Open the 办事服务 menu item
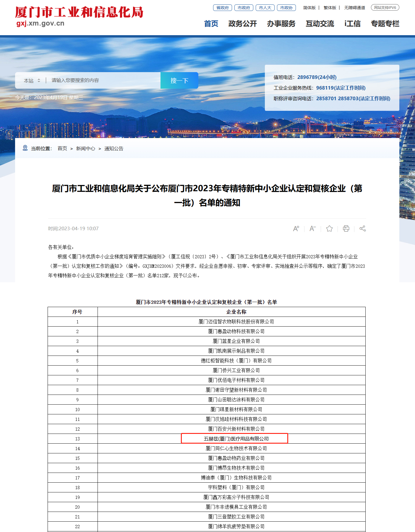Screen dimensions: 415x532 pyautogui.click(x=281, y=24)
